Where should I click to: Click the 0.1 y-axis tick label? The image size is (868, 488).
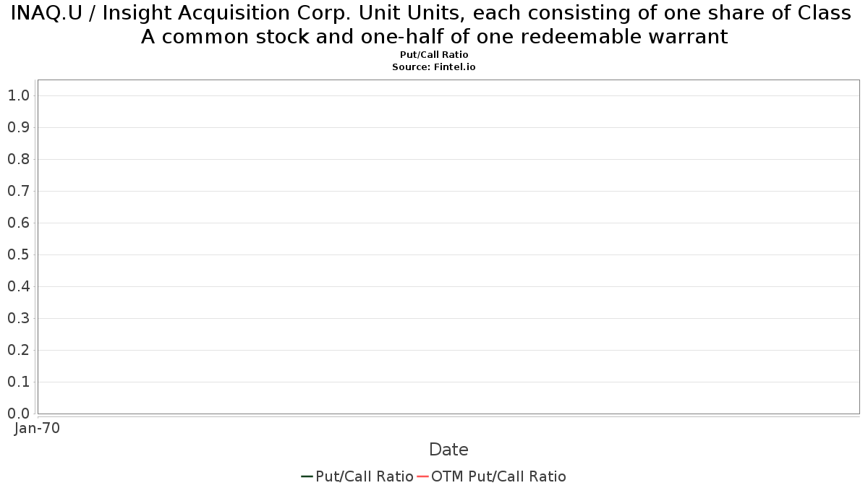point(19,382)
